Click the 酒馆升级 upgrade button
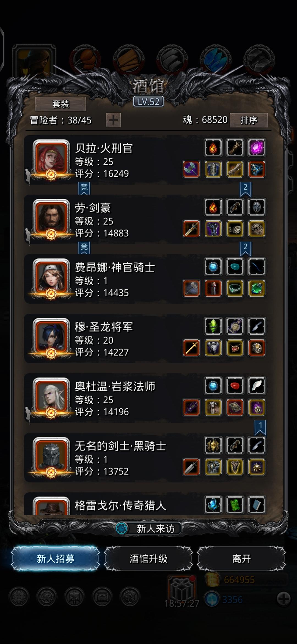This screenshot has height=644, width=297. click(148, 559)
